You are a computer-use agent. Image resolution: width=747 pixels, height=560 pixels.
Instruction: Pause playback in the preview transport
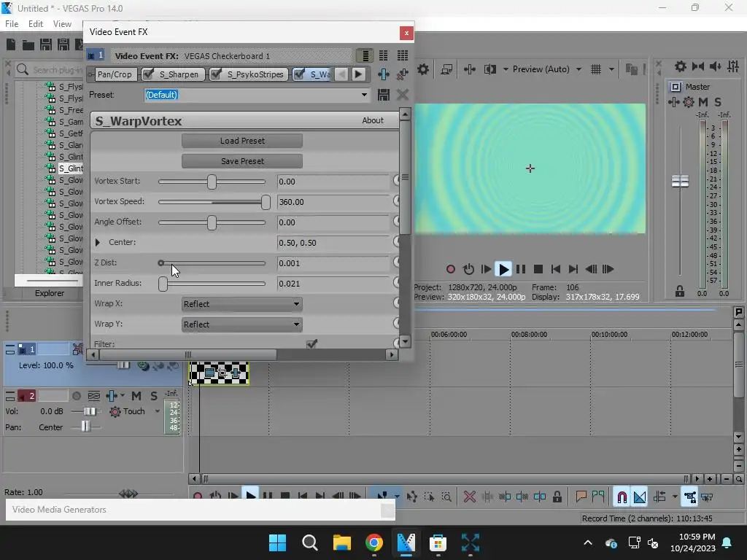pyautogui.click(x=521, y=270)
